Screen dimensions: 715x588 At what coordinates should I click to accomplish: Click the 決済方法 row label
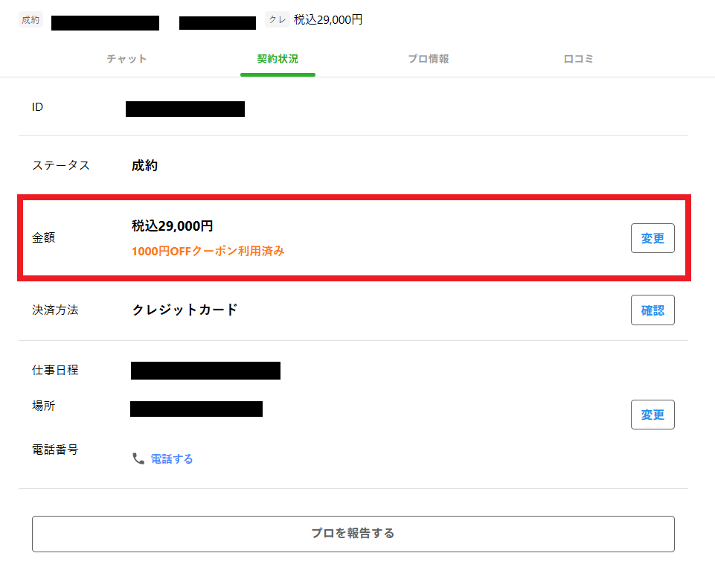[55, 310]
